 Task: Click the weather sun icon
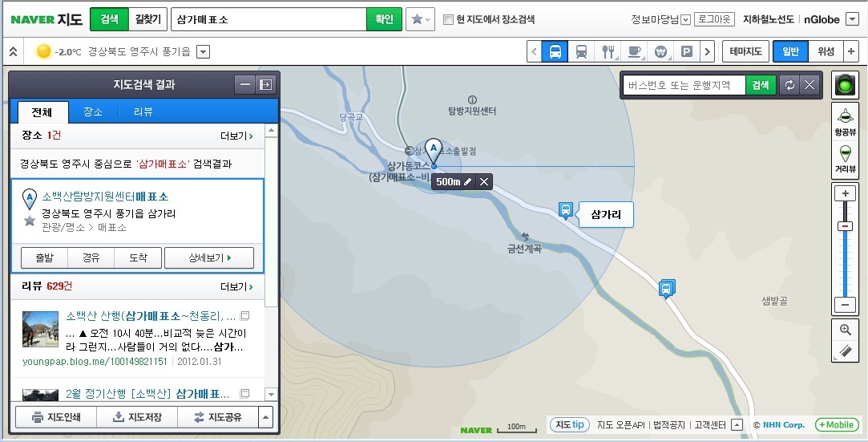[43, 51]
